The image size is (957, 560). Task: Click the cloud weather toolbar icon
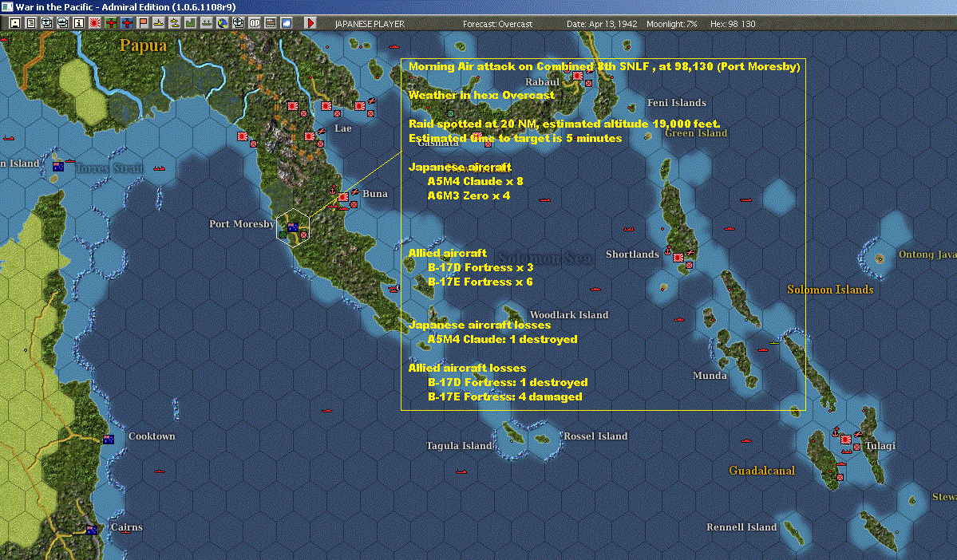tap(287, 23)
